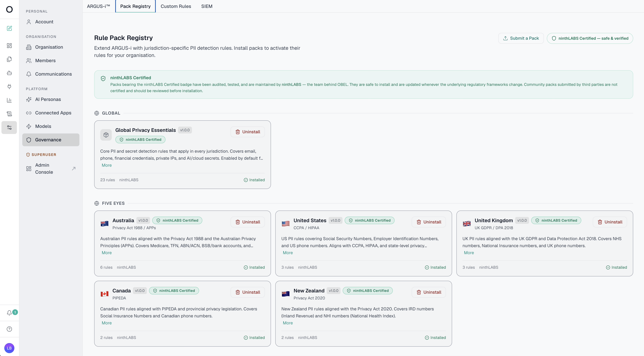The height and width of the screenshot is (356, 644).
Task: Click the ninthLABS Certified badge on Australia pack
Action: coord(177,220)
